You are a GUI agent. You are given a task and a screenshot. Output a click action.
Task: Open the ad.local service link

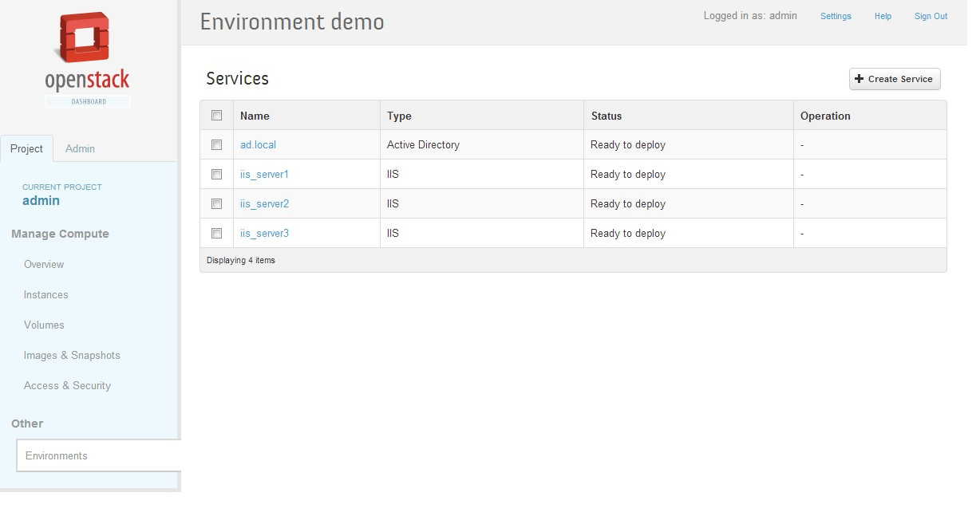click(258, 145)
